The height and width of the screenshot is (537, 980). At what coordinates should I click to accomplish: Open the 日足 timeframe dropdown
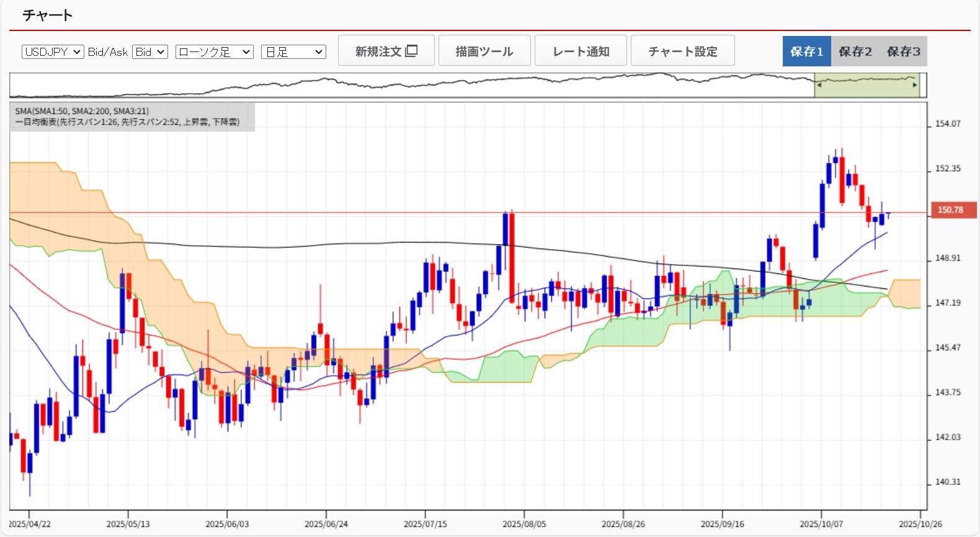point(293,52)
